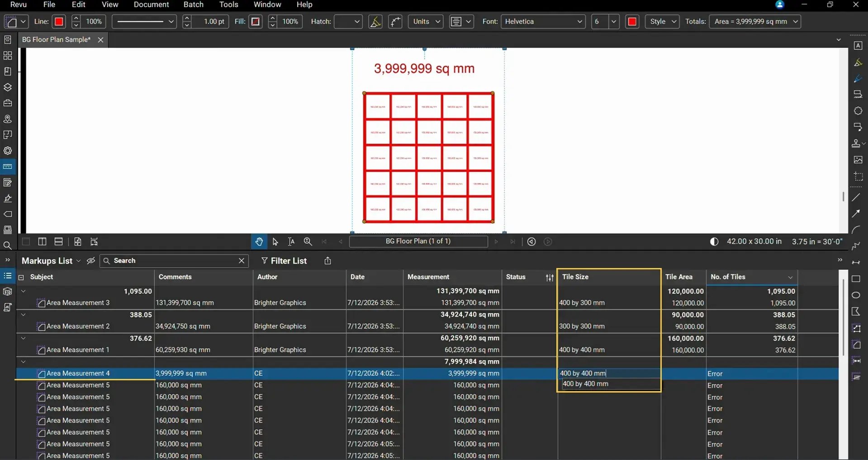Select the Line tool
The height and width of the screenshot is (460, 868).
(x=856, y=197)
